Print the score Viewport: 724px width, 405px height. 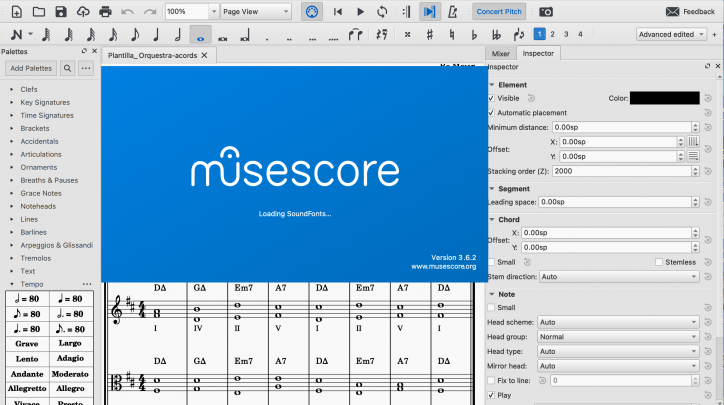click(x=105, y=12)
